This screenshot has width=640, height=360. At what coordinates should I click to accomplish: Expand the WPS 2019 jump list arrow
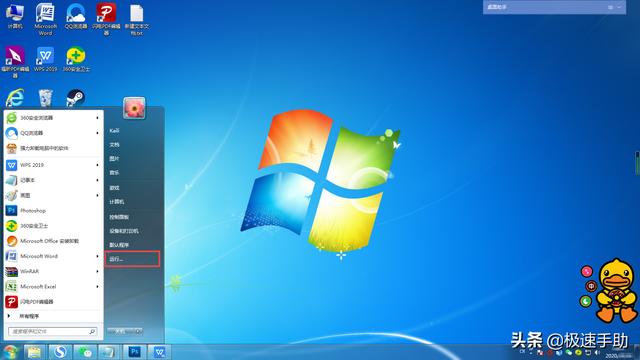[97, 165]
